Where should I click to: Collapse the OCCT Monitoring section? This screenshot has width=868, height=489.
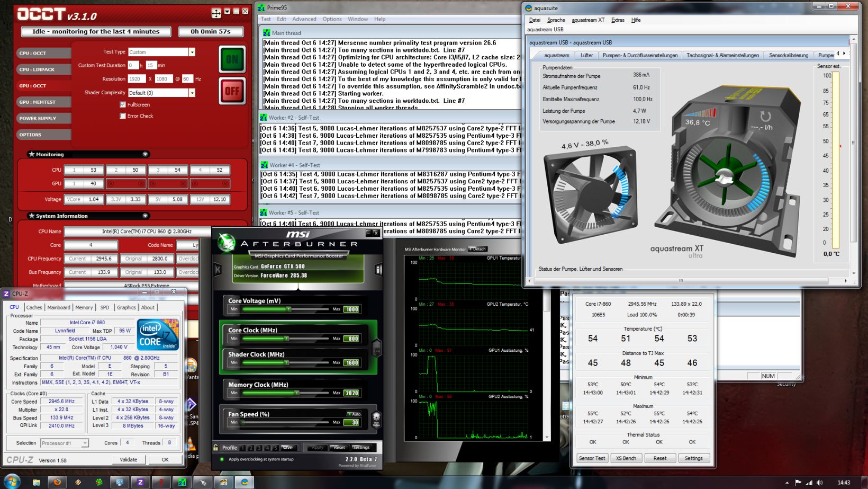click(x=145, y=154)
